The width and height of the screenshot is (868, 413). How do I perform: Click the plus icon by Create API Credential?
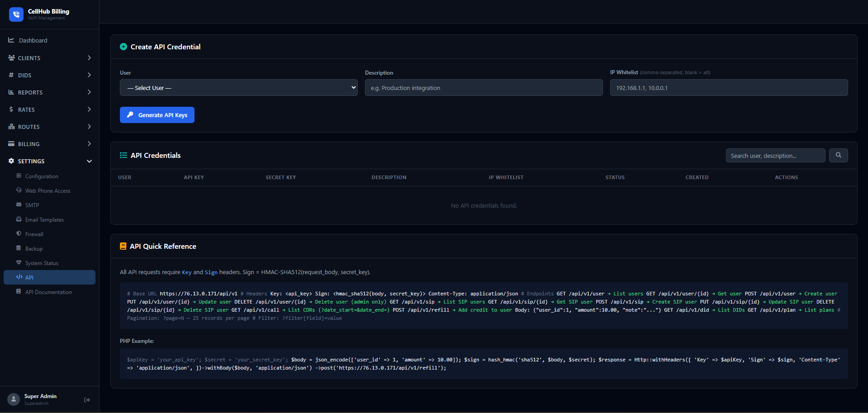(123, 47)
